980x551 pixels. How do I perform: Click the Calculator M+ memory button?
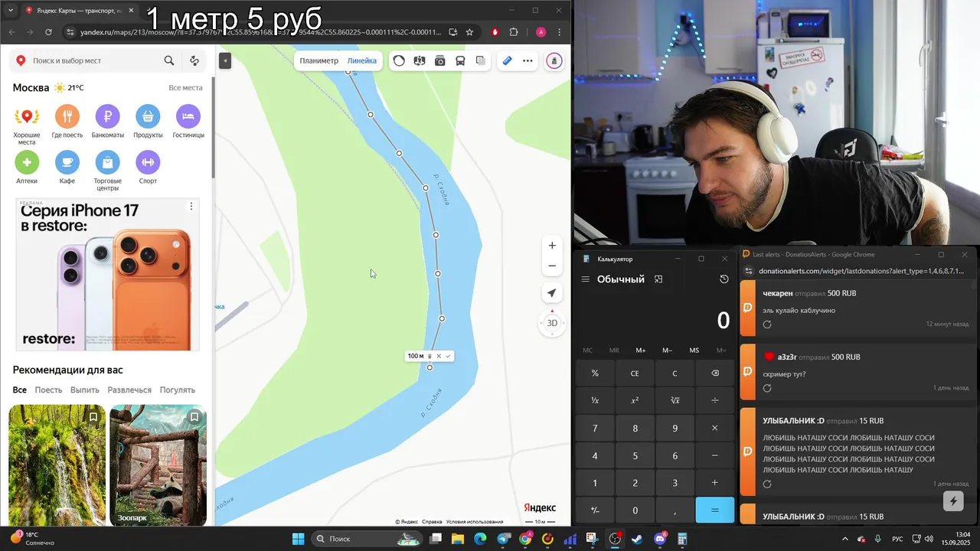pos(641,350)
